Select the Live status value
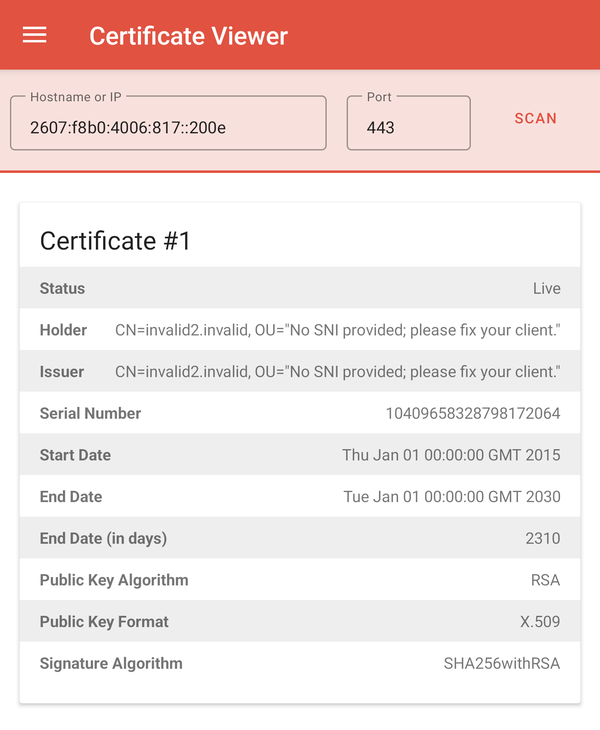Viewport: 600px width, 730px height. [x=546, y=288]
